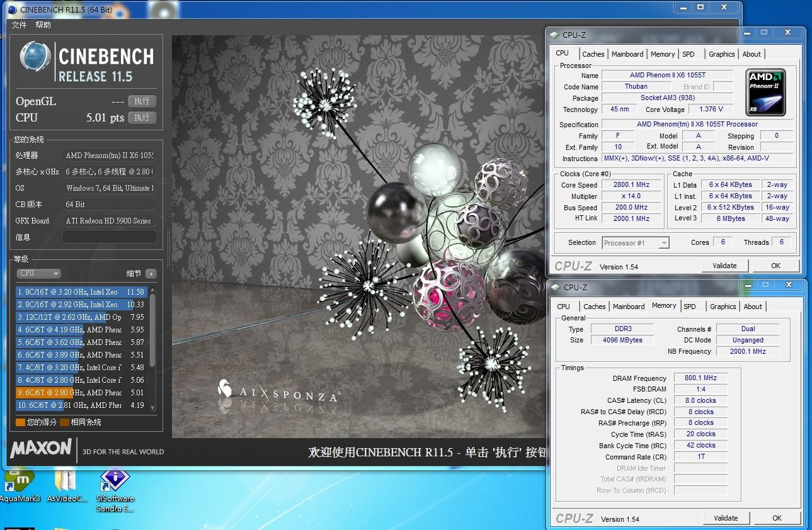The width and height of the screenshot is (812, 530).
Task: Open the 文件 menu in Cinebench
Action: click(x=19, y=25)
